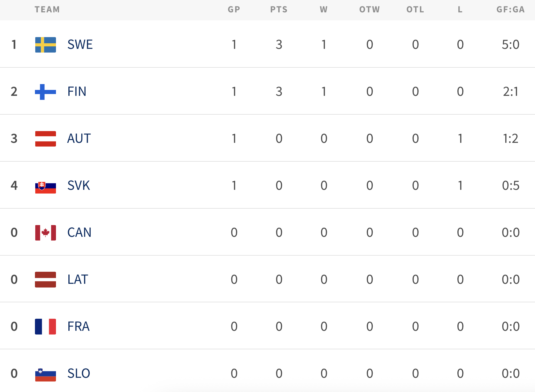This screenshot has height=392, width=535.
Task: Select the CAN team name
Action: point(79,233)
